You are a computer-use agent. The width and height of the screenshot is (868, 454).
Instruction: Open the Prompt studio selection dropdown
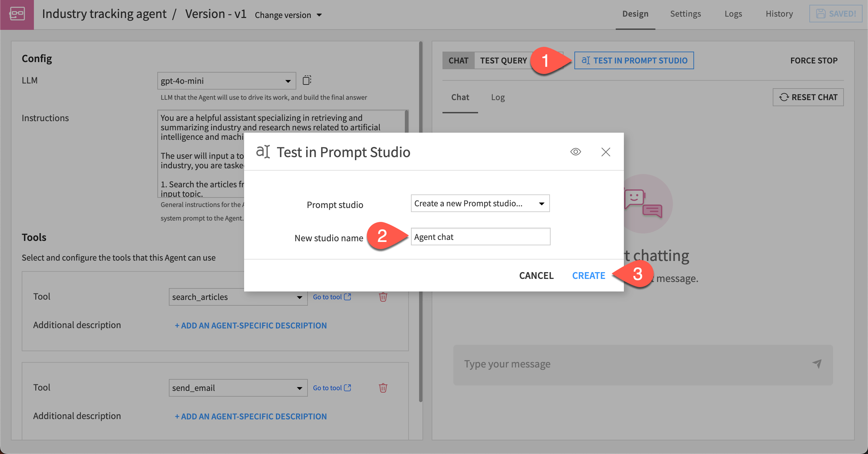480,203
